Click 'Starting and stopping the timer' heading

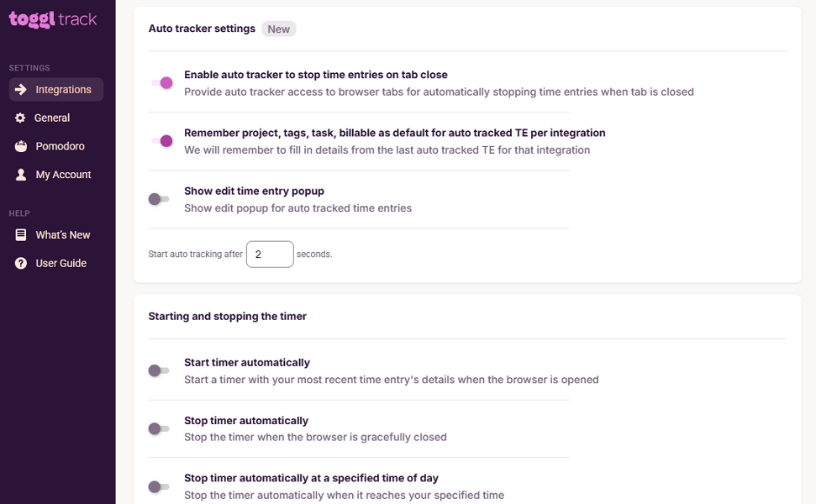228,316
